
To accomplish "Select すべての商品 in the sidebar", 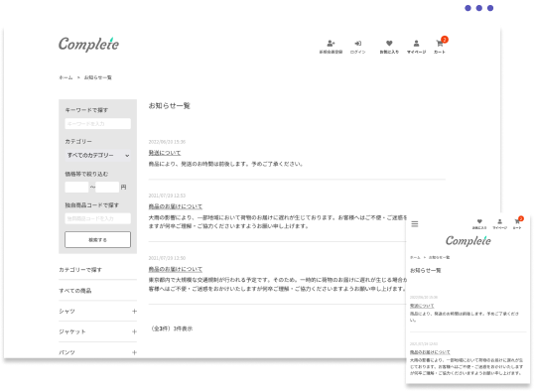I will click(x=75, y=291).
